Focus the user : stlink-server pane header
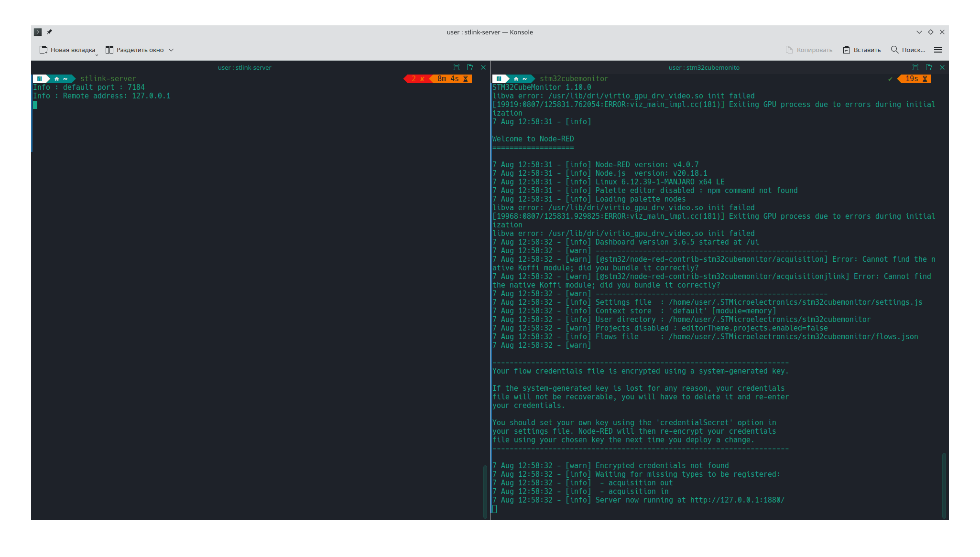 coord(245,67)
